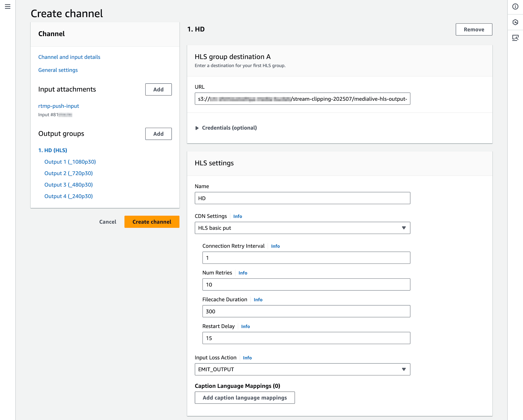The height and width of the screenshot is (420, 523).
Task: Click the Num Retries field
Action: (306, 285)
